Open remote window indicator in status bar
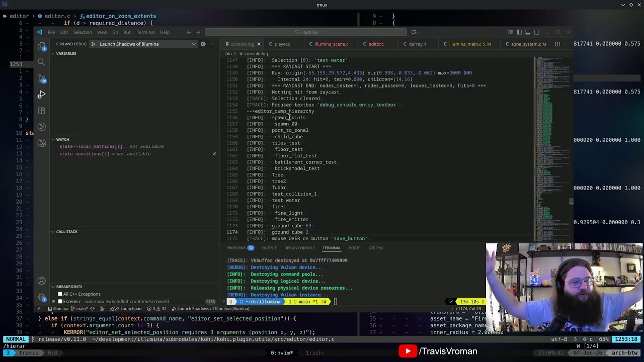 coord(39,309)
